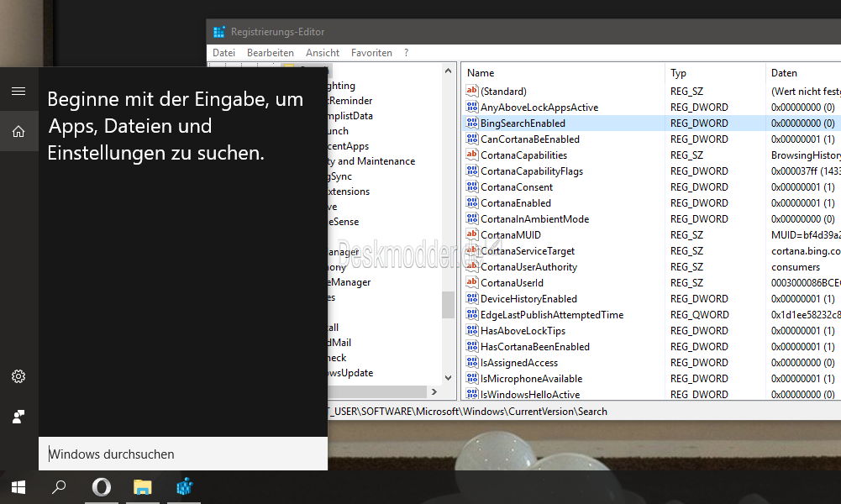Click IsMicrophoneAvailable DWORD icon
Viewport: 841px width, 504px height.
(472, 379)
